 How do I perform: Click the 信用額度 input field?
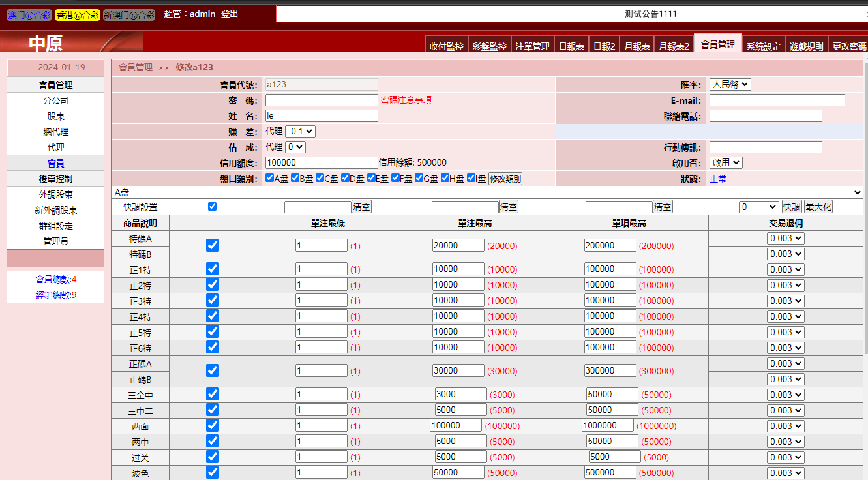pyautogui.click(x=322, y=163)
